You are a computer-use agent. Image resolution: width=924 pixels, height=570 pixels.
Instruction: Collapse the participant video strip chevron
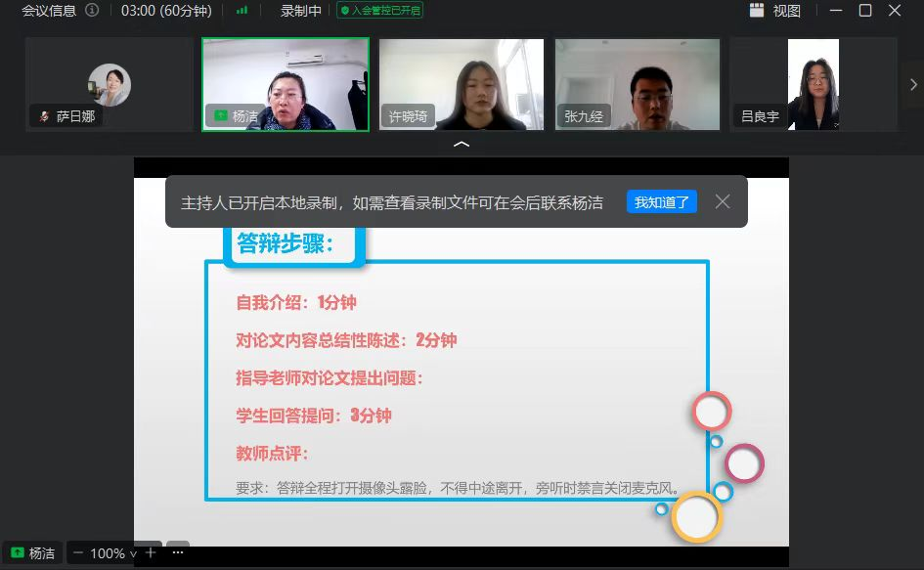462,144
